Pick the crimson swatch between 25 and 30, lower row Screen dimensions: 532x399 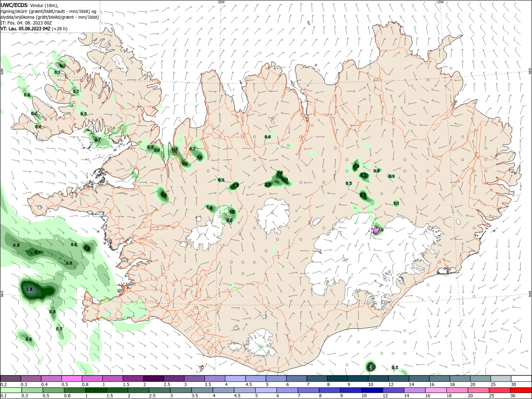[x=500, y=390]
